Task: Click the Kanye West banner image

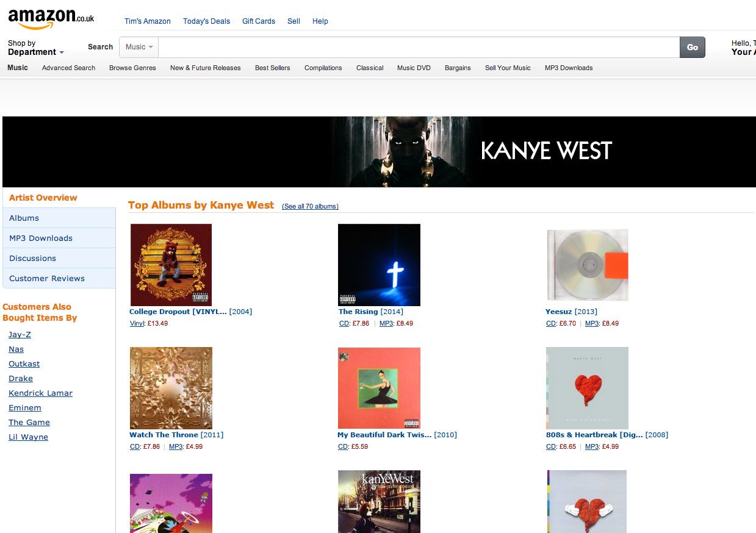Action: 379,151
